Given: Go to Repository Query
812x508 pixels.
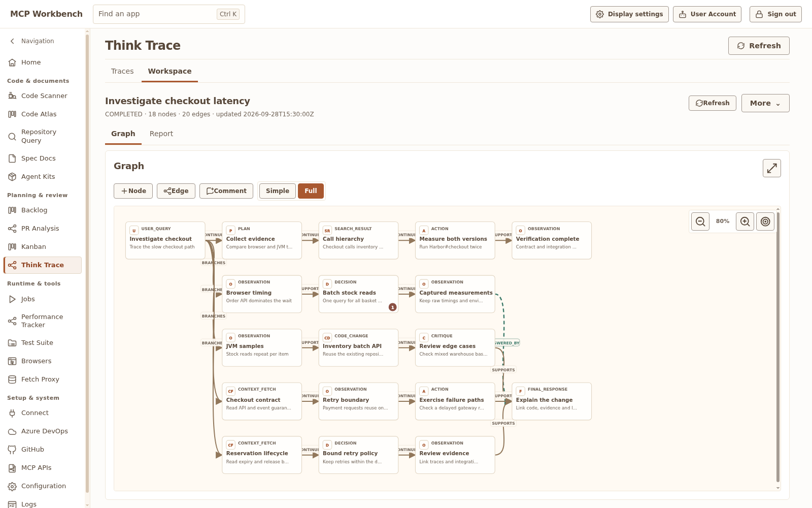Looking at the screenshot, I should pos(43,136).
